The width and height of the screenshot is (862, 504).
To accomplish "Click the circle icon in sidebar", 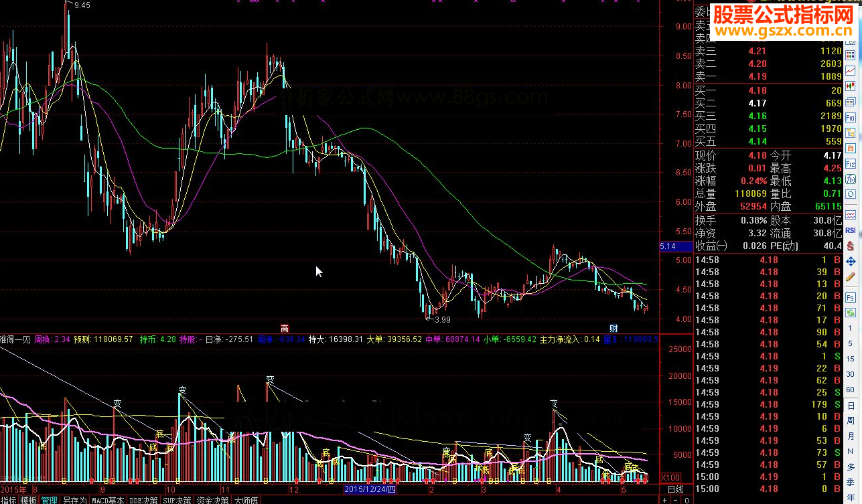I will coord(851,194).
